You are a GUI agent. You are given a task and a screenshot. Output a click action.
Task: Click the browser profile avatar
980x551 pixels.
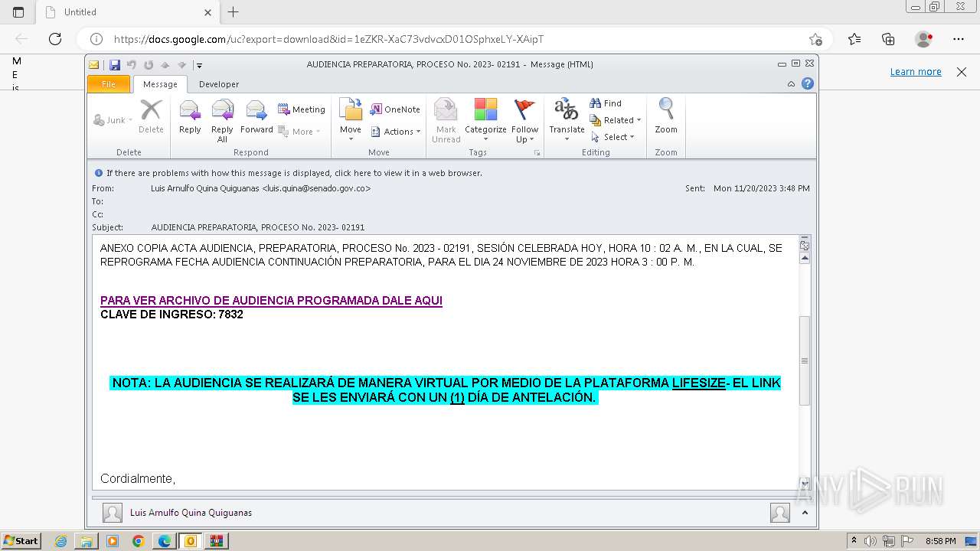(923, 39)
